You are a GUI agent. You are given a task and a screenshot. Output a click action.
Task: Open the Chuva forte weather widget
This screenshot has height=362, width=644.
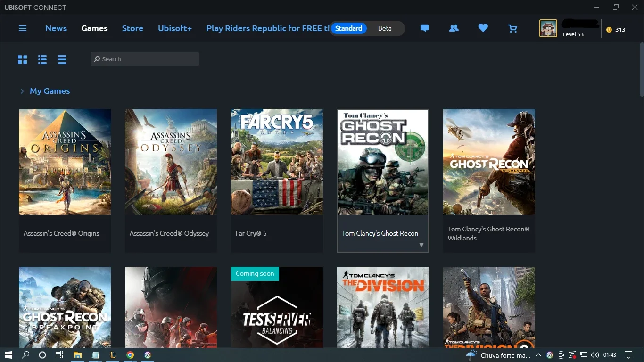[x=498, y=355]
